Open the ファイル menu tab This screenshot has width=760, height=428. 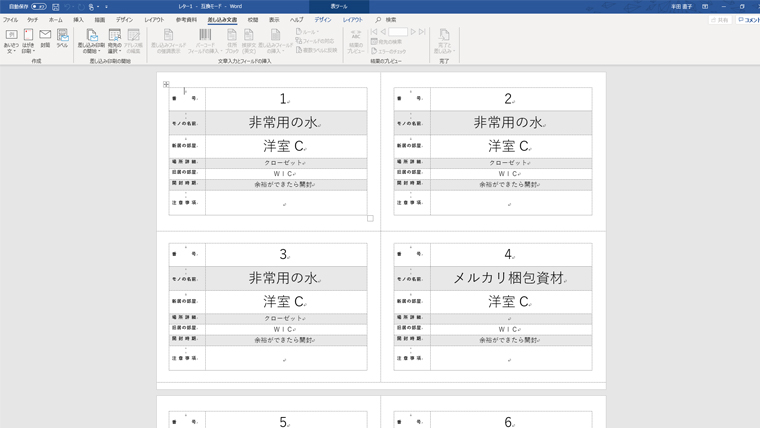tap(10, 20)
